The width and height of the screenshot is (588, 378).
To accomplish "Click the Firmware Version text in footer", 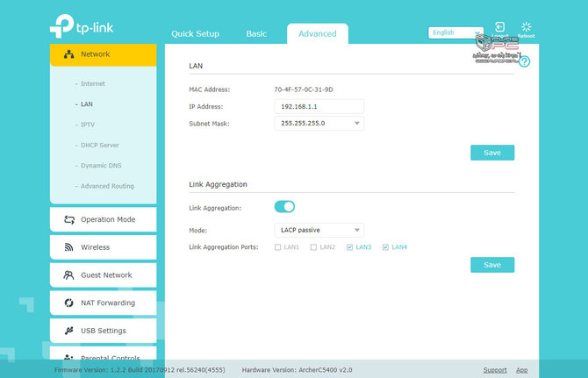I will point(140,370).
